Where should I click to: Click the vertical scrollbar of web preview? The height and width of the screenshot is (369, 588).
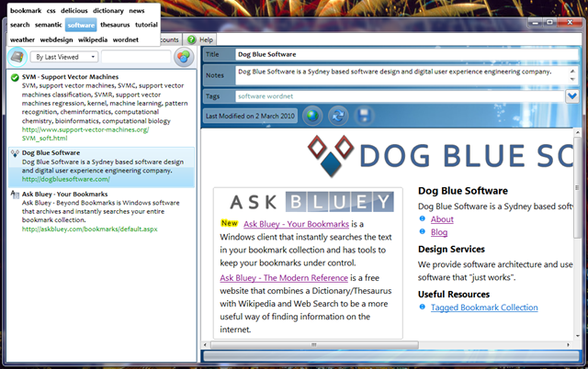point(577,187)
